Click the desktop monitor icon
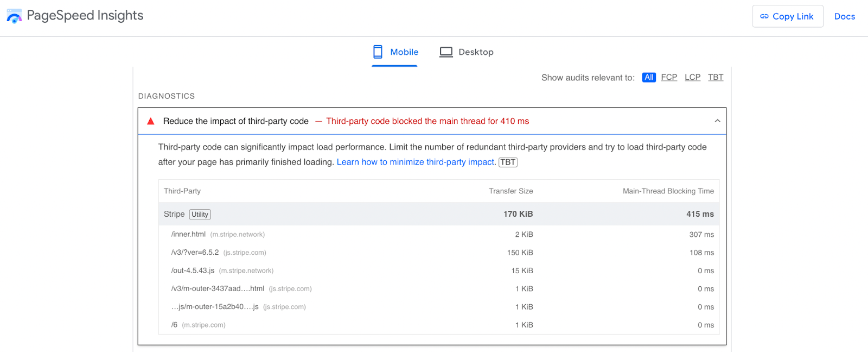 [446, 52]
